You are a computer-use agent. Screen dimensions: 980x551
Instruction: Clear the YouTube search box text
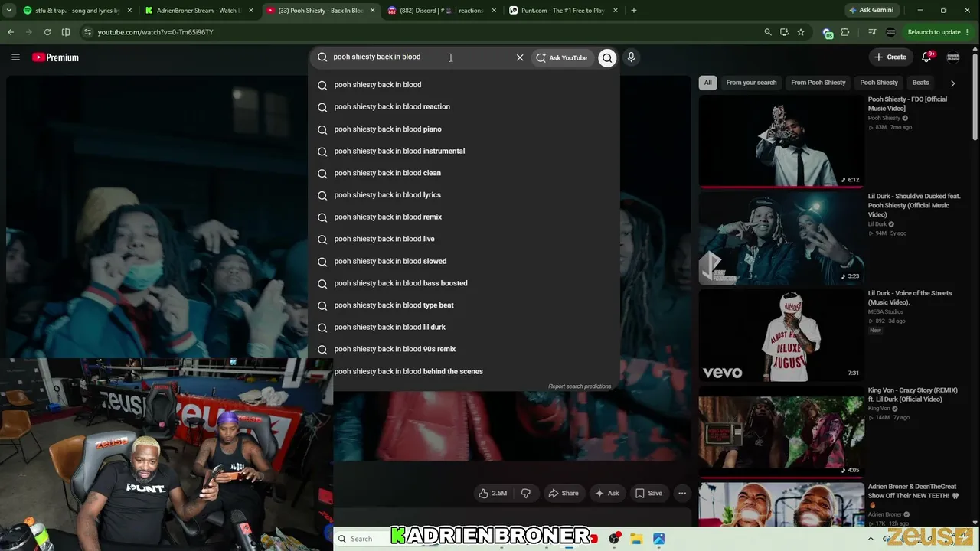520,57
